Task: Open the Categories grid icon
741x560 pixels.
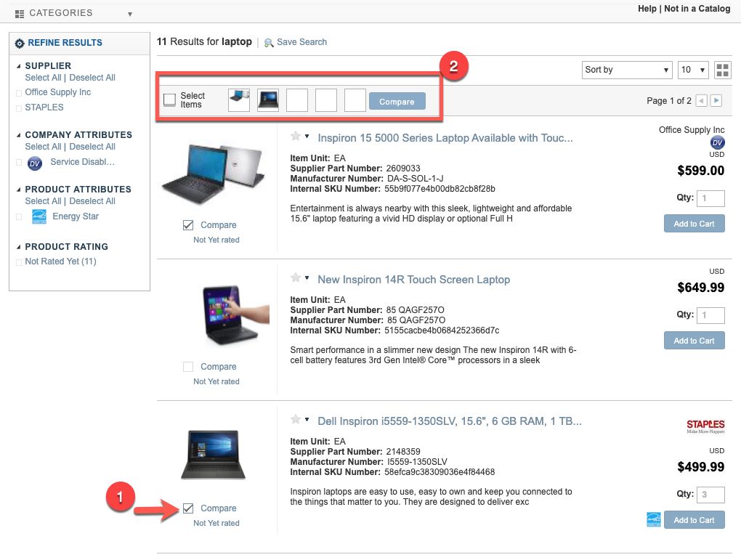Action: click(20, 14)
